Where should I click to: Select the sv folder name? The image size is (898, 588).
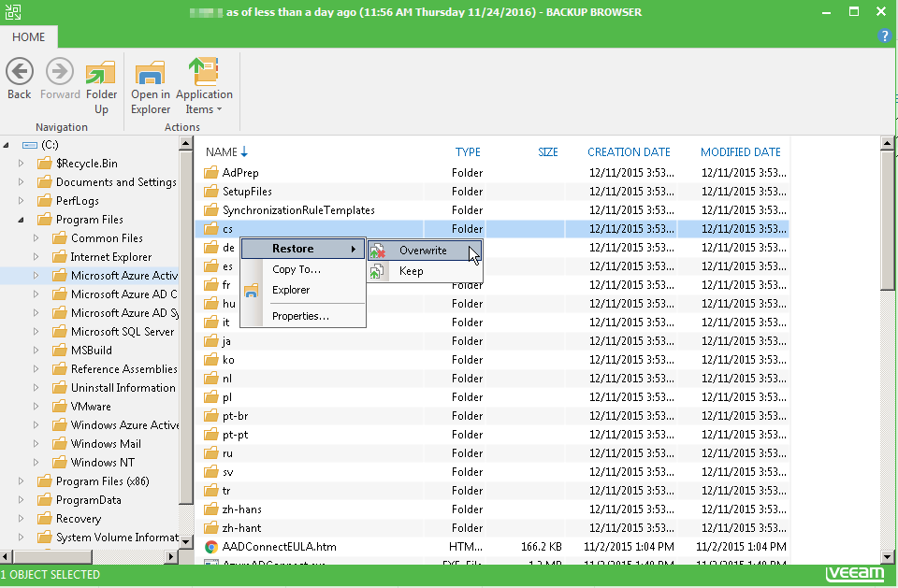(x=227, y=472)
